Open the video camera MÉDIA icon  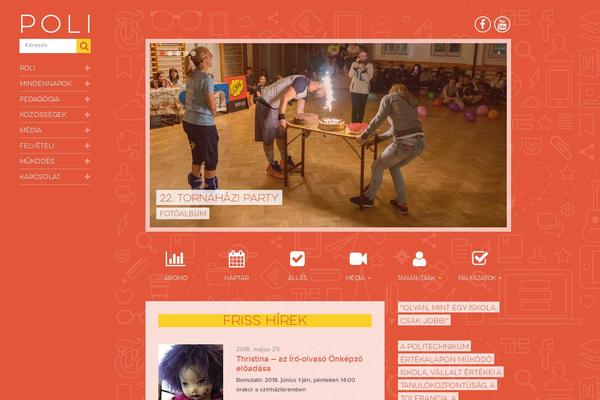tap(358, 259)
